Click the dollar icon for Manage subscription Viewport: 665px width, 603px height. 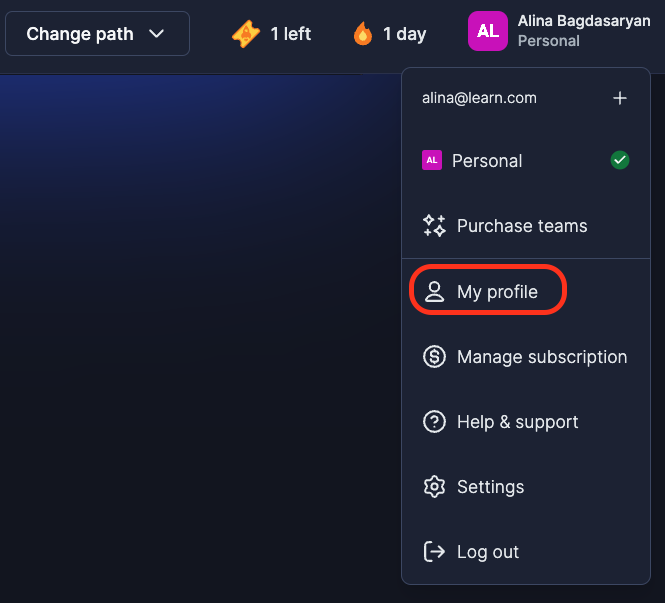434,357
